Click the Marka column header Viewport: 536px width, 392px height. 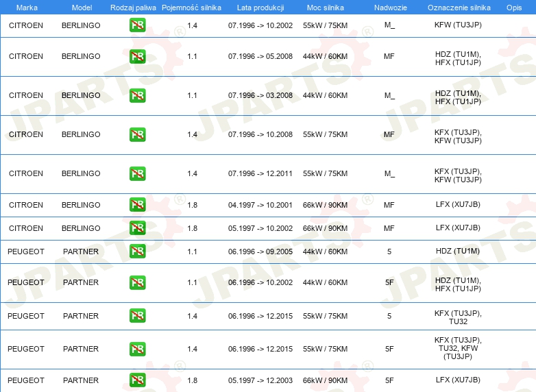tap(27, 8)
